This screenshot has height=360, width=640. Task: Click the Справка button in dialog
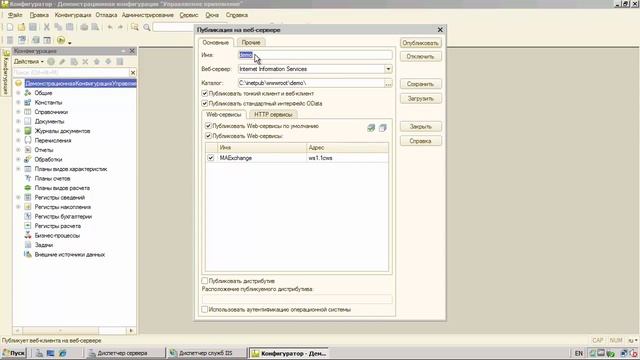(x=420, y=141)
